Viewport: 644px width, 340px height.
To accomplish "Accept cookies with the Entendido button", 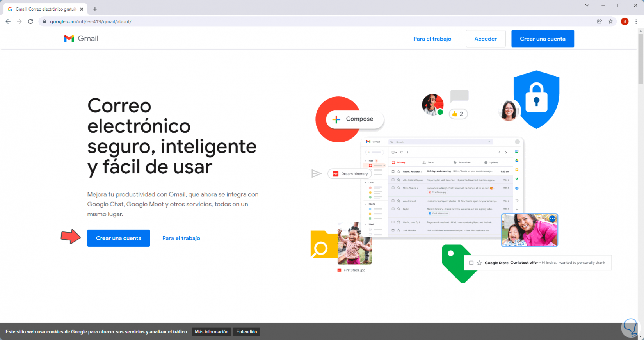I will click(247, 332).
